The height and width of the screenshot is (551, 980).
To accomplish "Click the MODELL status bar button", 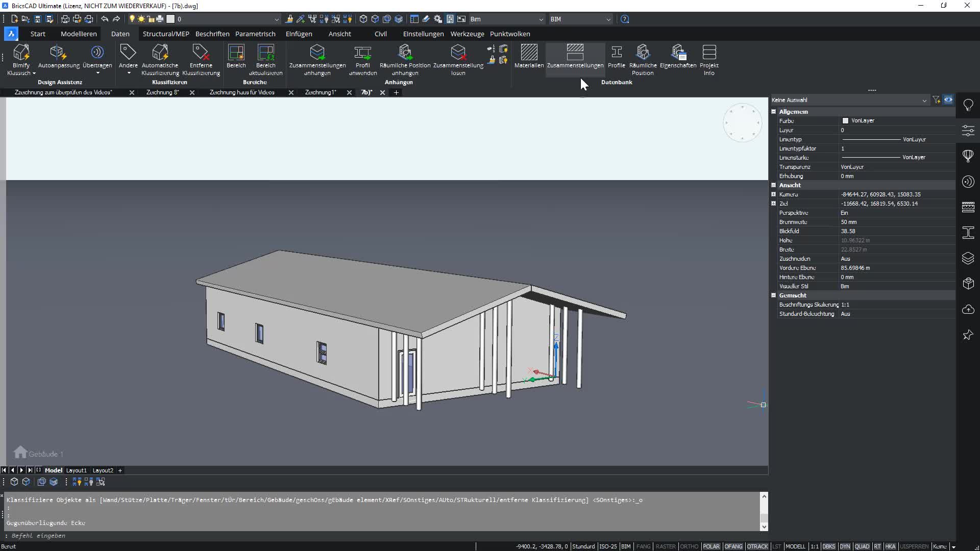I will pyautogui.click(x=795, y=546).
